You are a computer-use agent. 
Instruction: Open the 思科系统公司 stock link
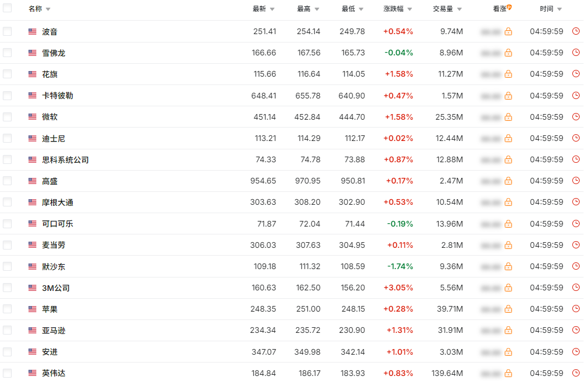tap(65, 160)
